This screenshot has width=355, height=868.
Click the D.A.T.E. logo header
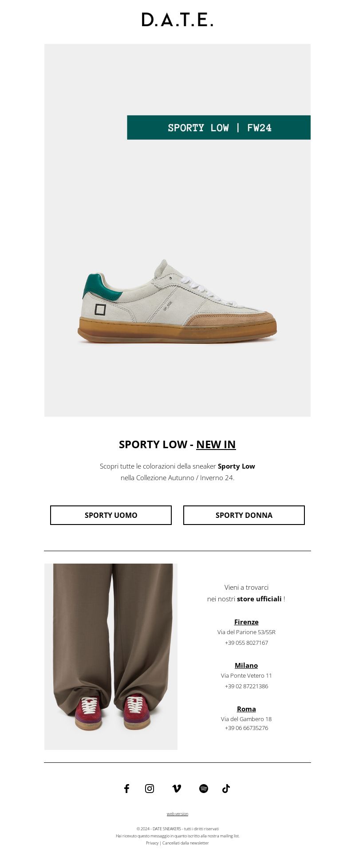point(177,20)
